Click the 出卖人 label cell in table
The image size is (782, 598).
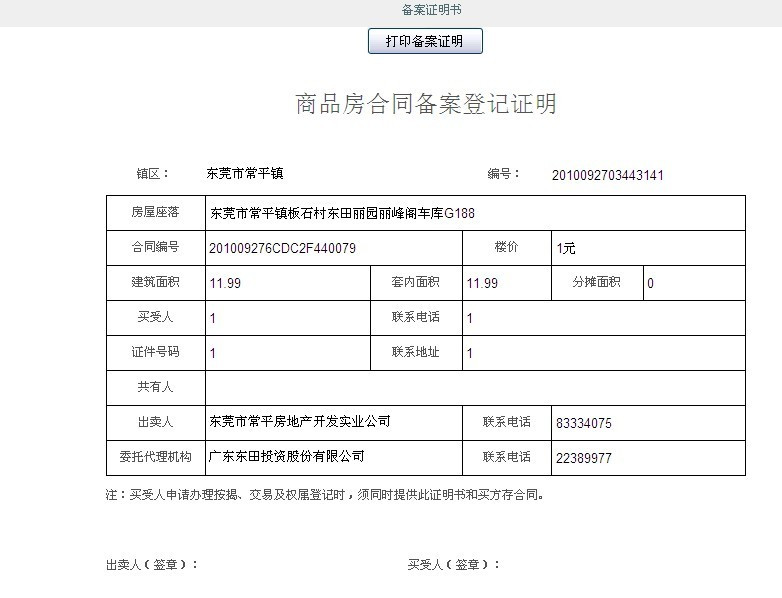[x=156, y=422]
